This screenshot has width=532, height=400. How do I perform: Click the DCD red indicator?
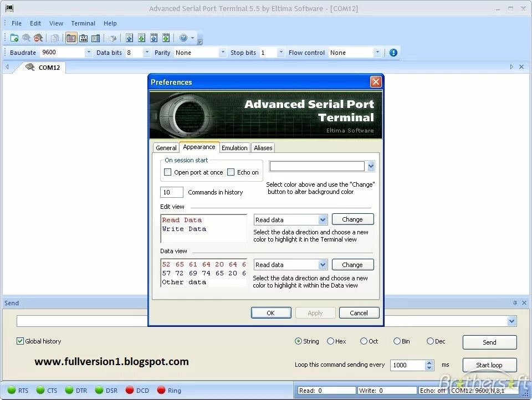tap(130, 390)
